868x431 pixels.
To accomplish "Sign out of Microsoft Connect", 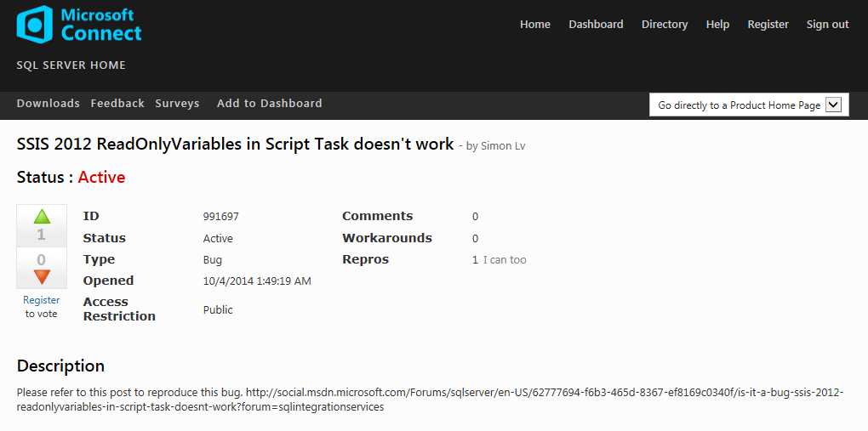I will (x=827, y=25).
